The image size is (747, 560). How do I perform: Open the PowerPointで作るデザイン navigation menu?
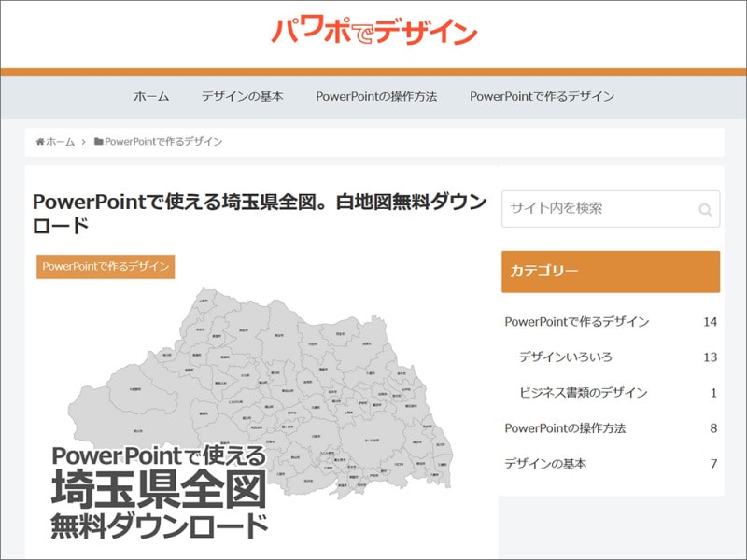(x=543, y=95)
